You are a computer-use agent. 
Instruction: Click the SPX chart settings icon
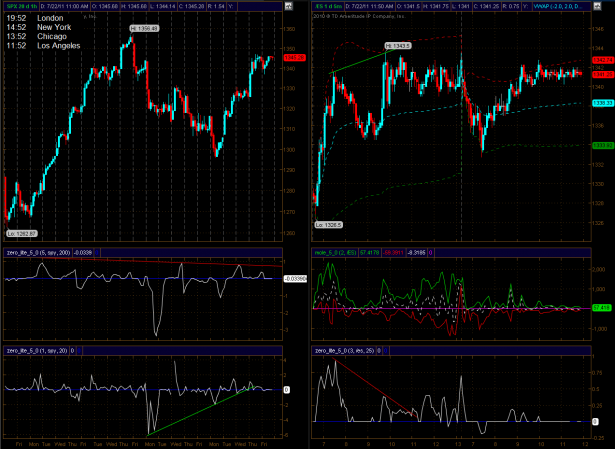click(x=288, y=6)
